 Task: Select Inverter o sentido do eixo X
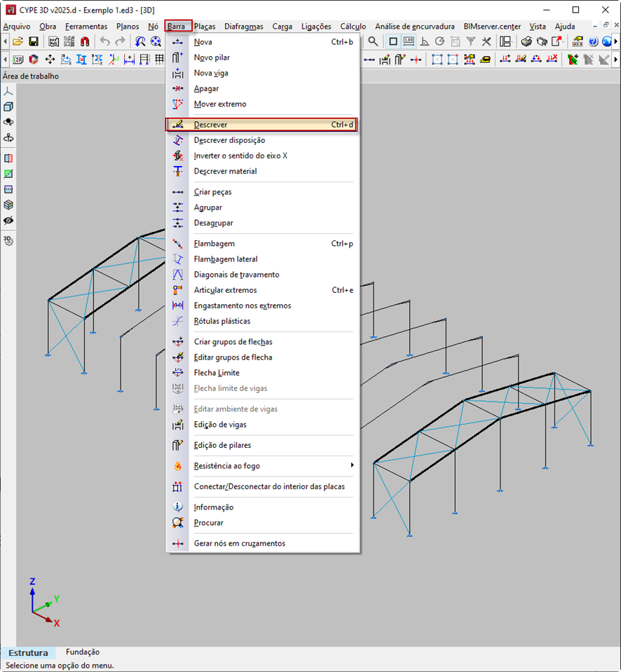point(261,156)
